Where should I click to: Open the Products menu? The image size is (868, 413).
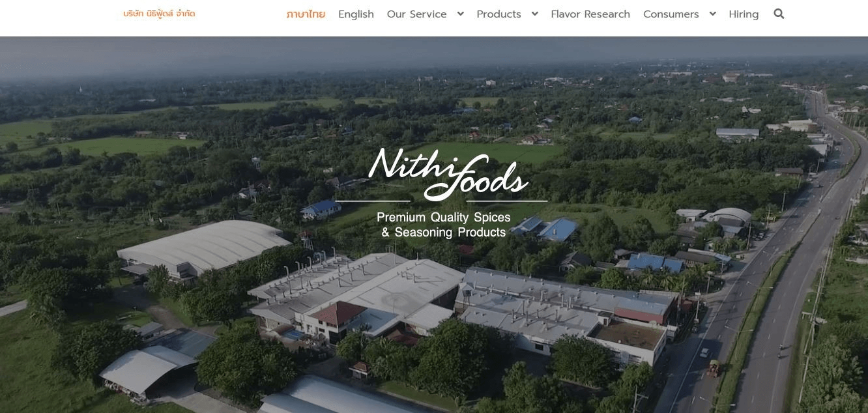[x=499, y=14]
